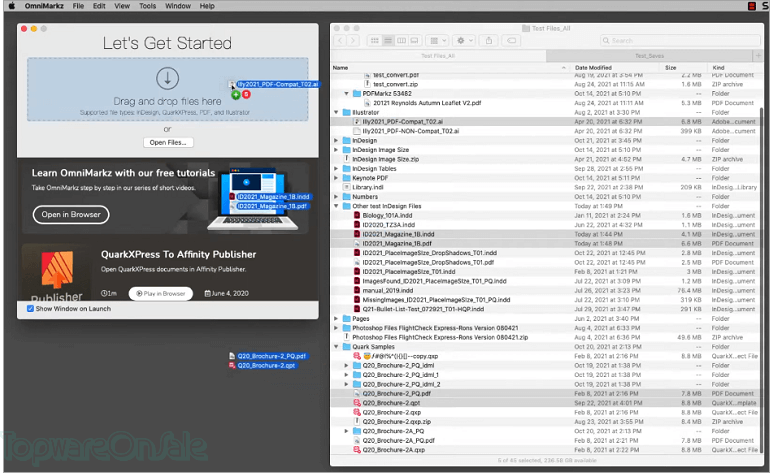Open the Window menu

(178, 6)
